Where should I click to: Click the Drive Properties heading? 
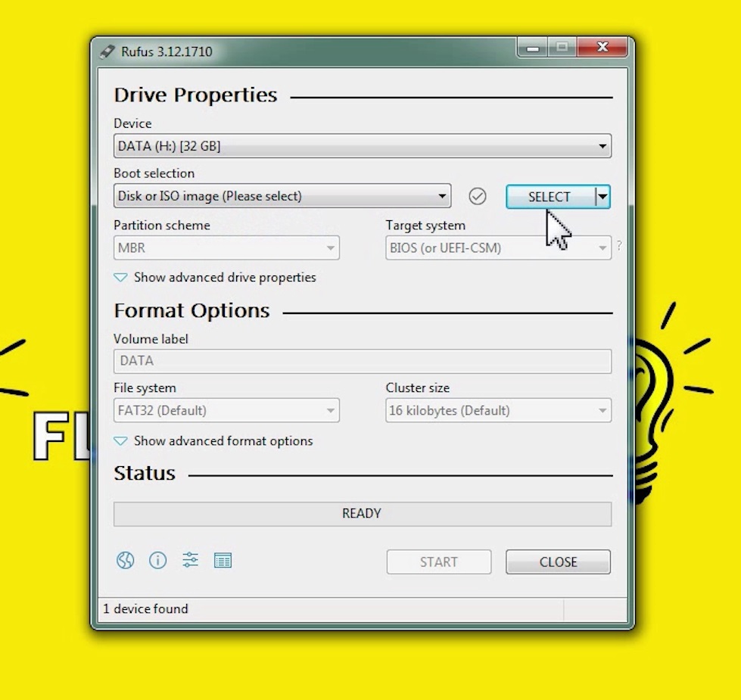pyautogui.click(x=195, y=95)
